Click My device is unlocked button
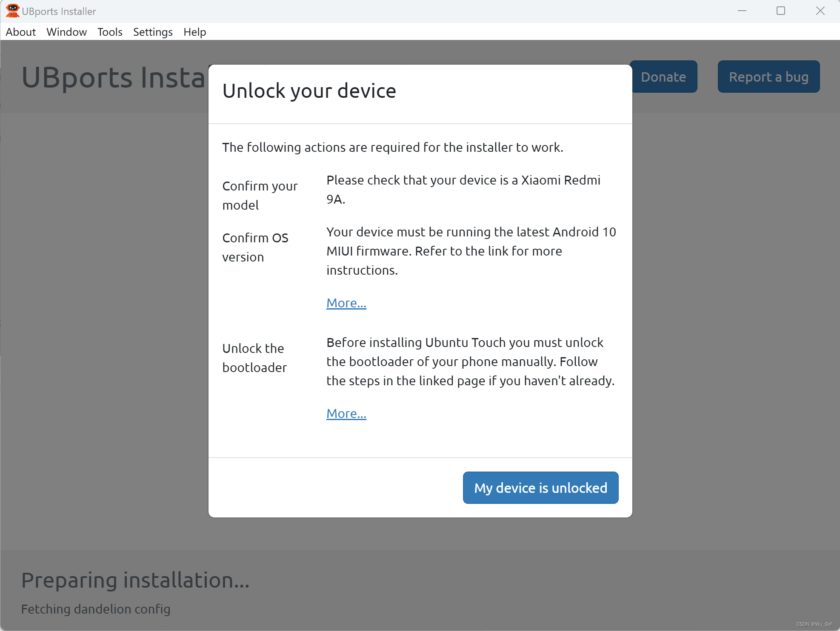Screen dimensions: 840x631 pyautogui.click(x=540, y=487)
